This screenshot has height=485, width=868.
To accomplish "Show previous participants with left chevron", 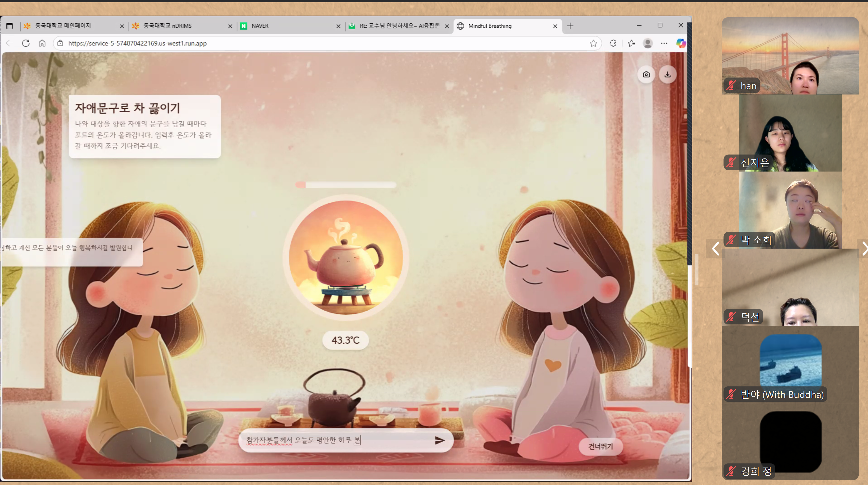I will pyautogui.click(x=715, y=249).
